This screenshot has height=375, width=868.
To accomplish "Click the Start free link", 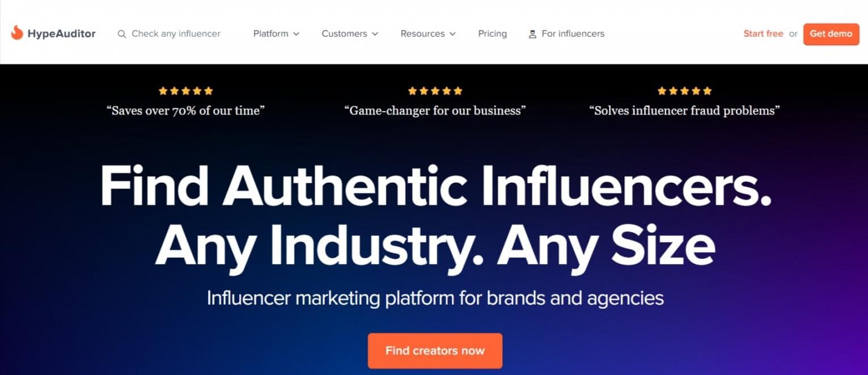I will click(763, 33).
